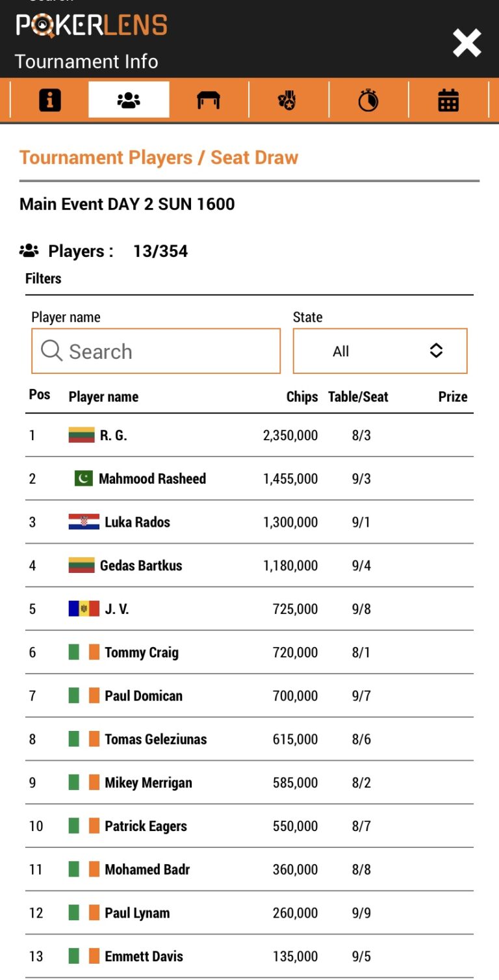Open the Tables view via table icon
499x980 pixels.
[x=208, y=99]
